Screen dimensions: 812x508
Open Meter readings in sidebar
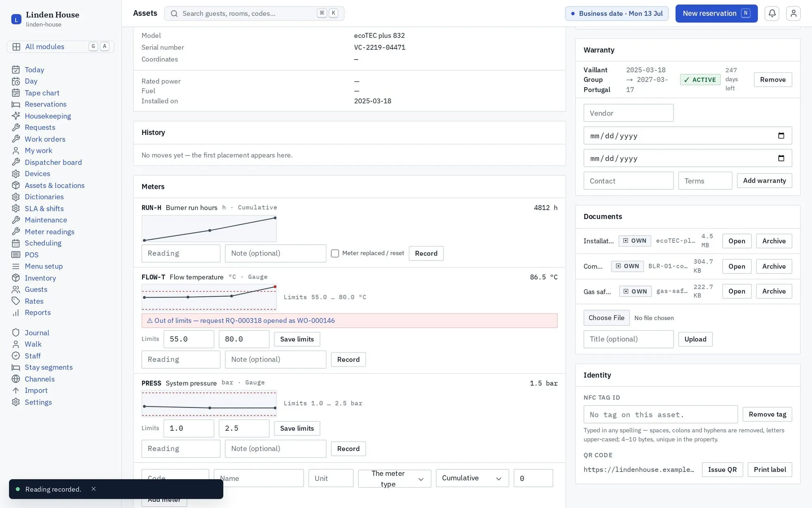[x=50, y=232]
